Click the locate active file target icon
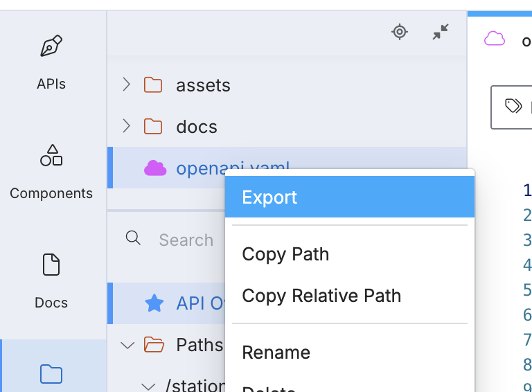The height and width of the screenshot is (392, 532). [x=400, y=32]
